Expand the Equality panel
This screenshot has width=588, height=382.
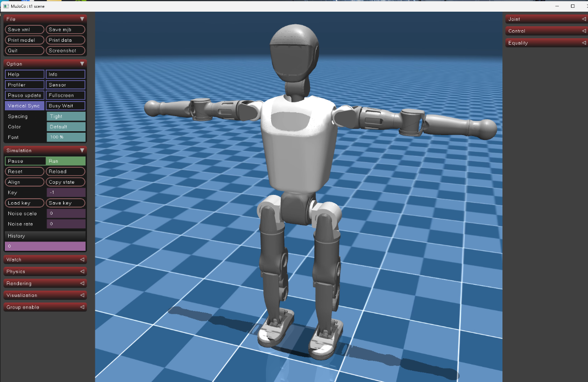pos(546,43)
